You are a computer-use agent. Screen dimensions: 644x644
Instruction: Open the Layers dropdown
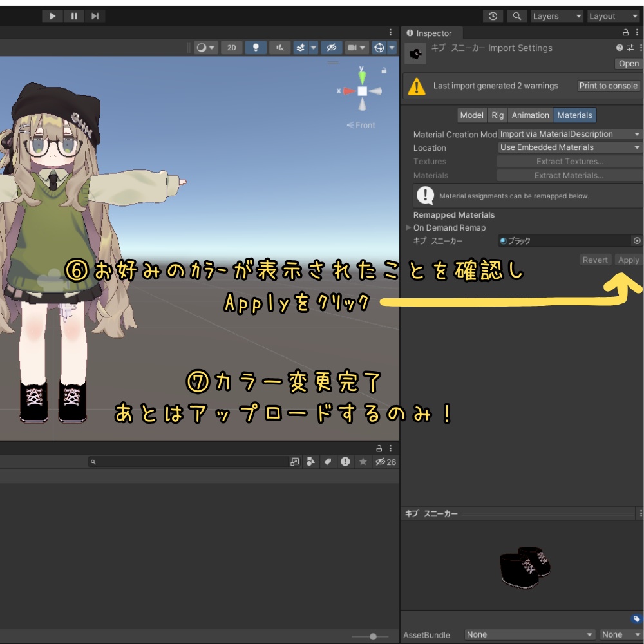[557, 16]
